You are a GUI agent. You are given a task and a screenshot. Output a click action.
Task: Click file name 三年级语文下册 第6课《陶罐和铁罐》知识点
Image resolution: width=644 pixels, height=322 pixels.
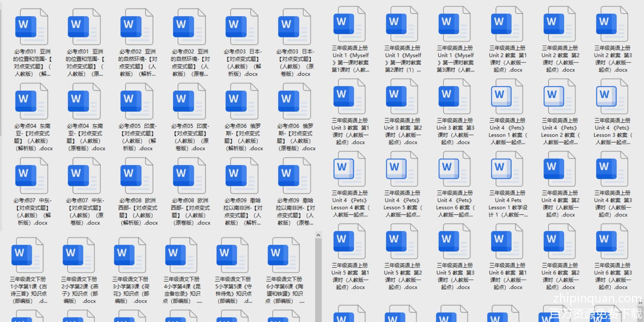click(284, 290)
